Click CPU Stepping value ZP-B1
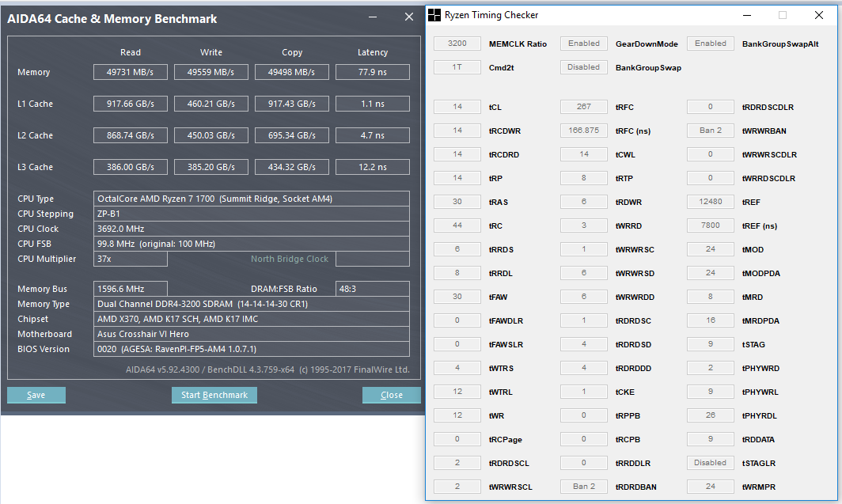Screen dimensions: 842x504 pos(252,214)
